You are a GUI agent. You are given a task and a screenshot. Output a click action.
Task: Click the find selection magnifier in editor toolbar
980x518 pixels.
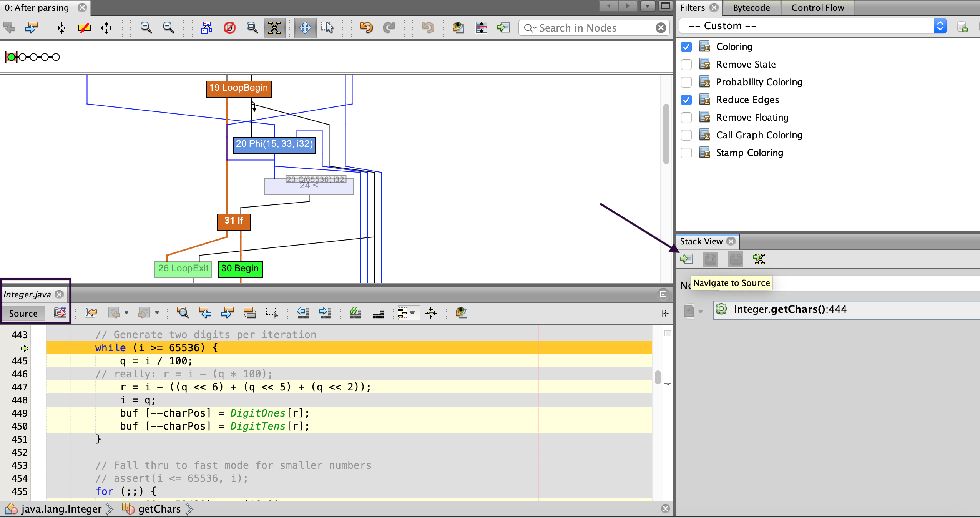183,313
